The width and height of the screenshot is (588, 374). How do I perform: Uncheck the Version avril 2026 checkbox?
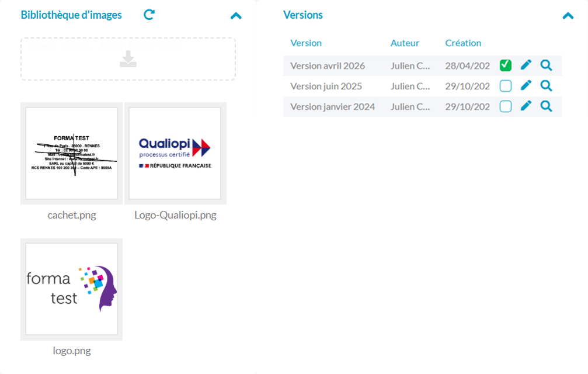click(506, 65)
